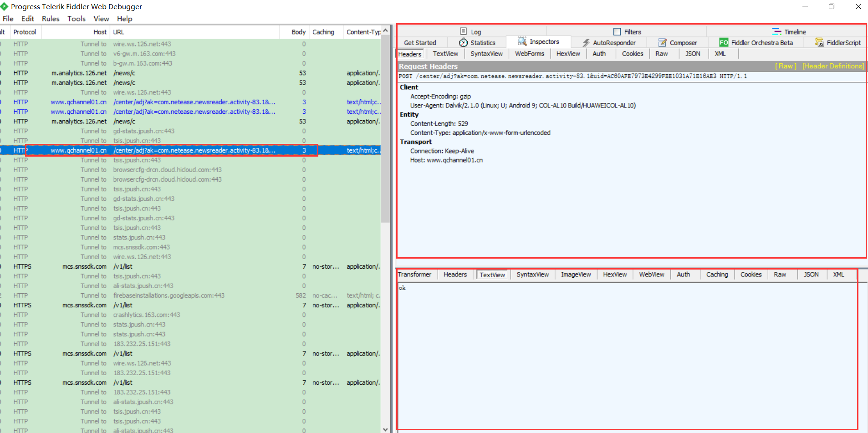
Task: Click the Fiddler Orchestra FO icon
Action: click(x=724, y=42)
